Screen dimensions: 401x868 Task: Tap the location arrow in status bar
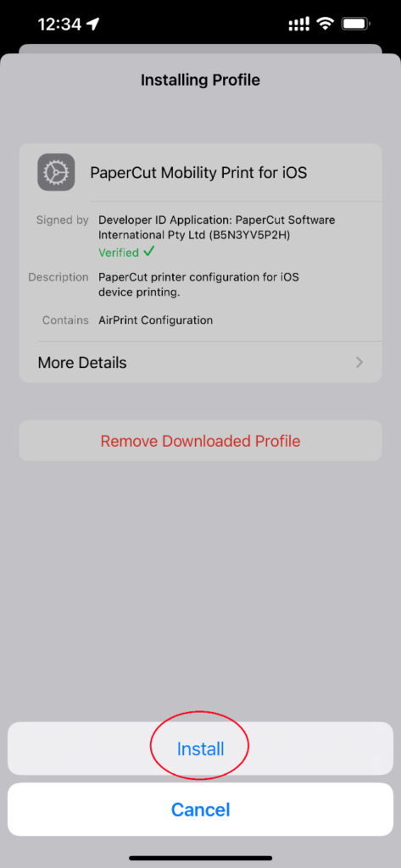coord(93,24)
